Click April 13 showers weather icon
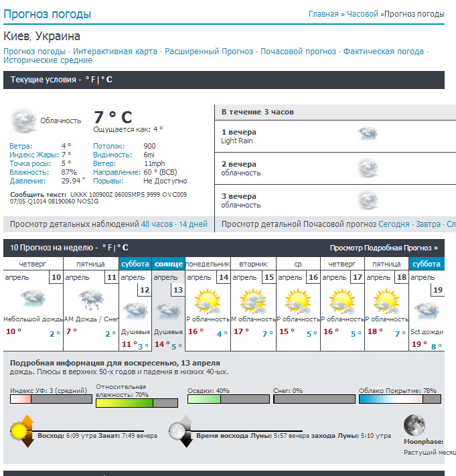The image size is (456, 476). click(x=168, y=311)
